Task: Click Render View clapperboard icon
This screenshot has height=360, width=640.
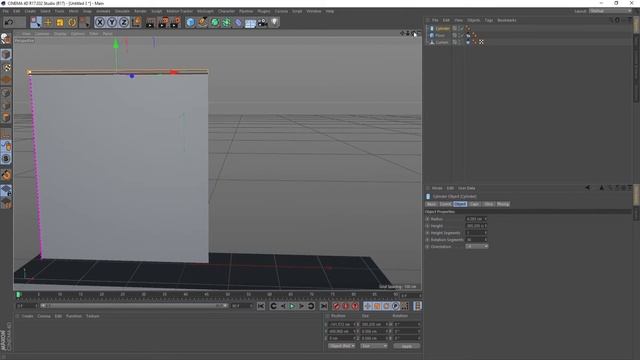Action: [151, 22]
